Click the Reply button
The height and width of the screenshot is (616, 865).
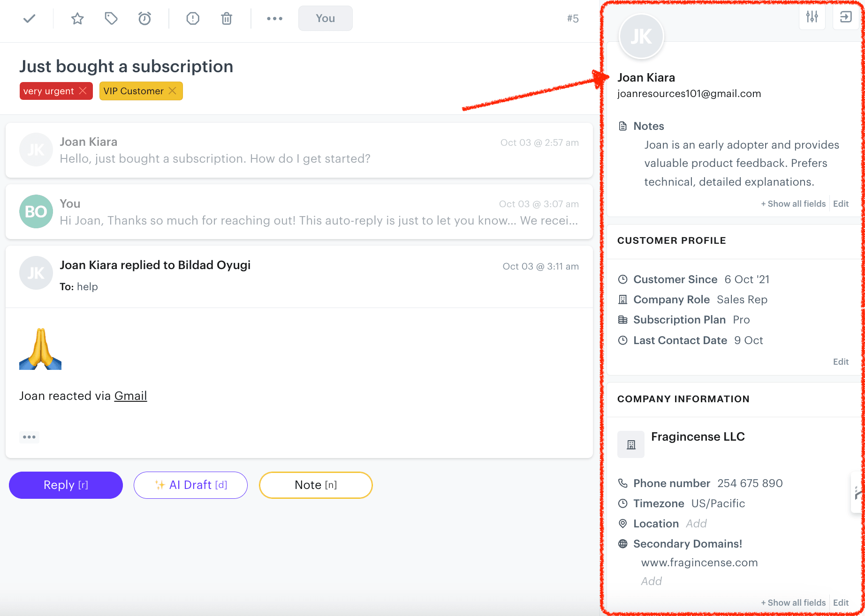point(66,485)
